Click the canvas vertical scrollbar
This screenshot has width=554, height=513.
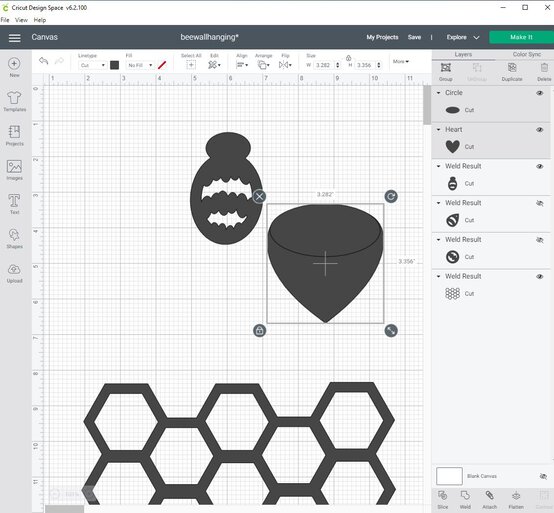click(x=427, y=105)
